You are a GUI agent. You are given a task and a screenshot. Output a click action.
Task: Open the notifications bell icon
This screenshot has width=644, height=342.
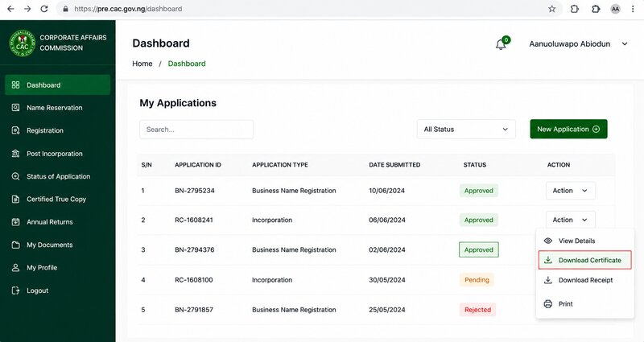click(x=501, y=44)
